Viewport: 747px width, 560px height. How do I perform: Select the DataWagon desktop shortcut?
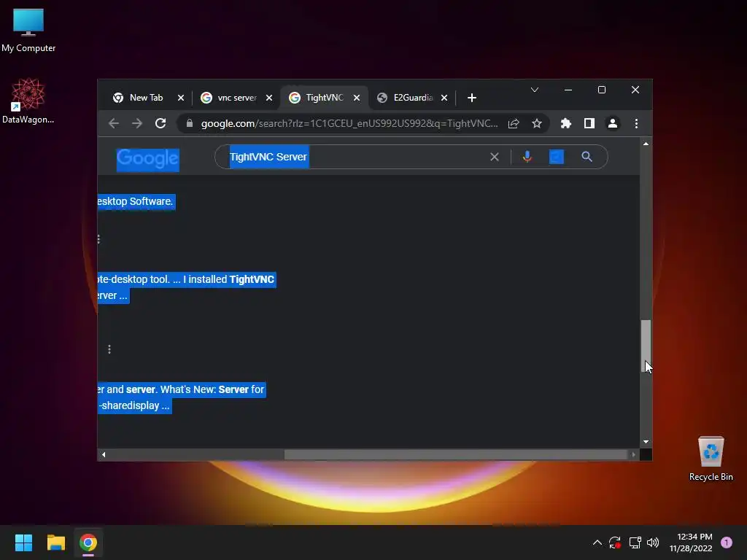pyautogui.click(x=28, y=101)
